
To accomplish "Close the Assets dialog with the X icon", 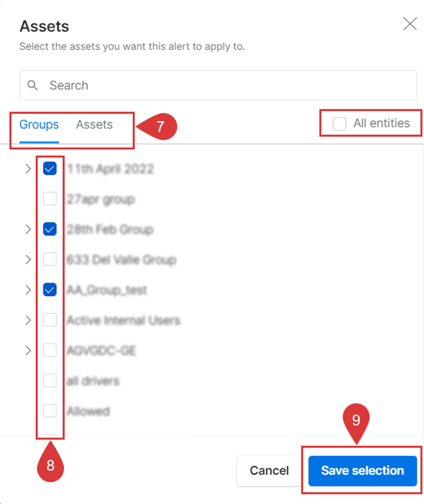I will click(410, 24).
